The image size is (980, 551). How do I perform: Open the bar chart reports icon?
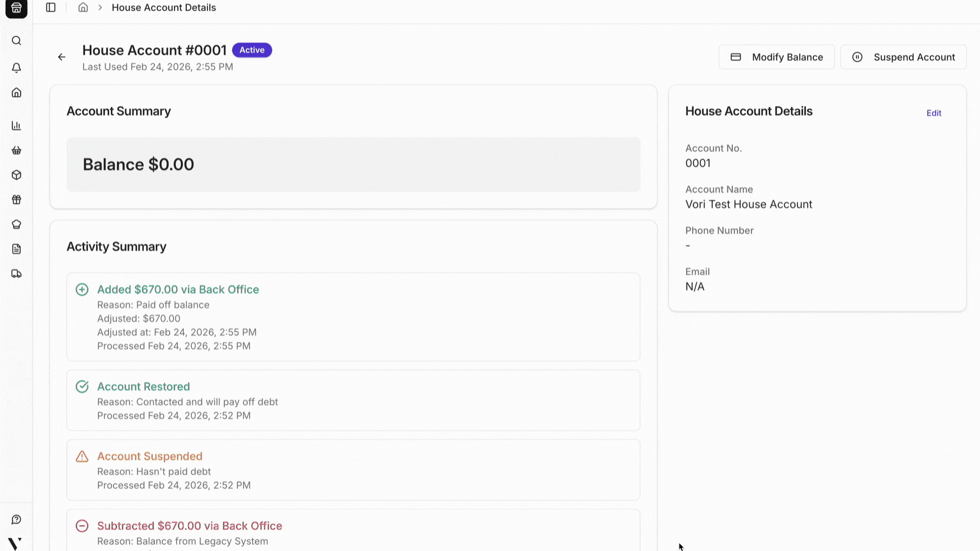[x=16, y=126]
